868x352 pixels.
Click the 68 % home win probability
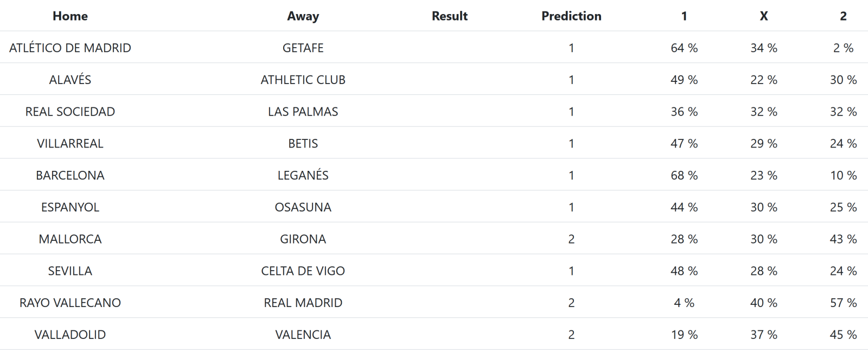(684, 175)
